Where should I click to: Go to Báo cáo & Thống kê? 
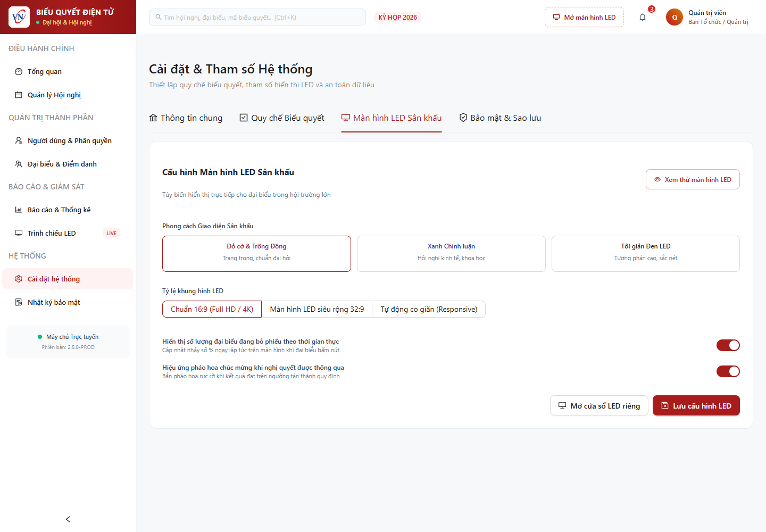click(x=68, y=210)
